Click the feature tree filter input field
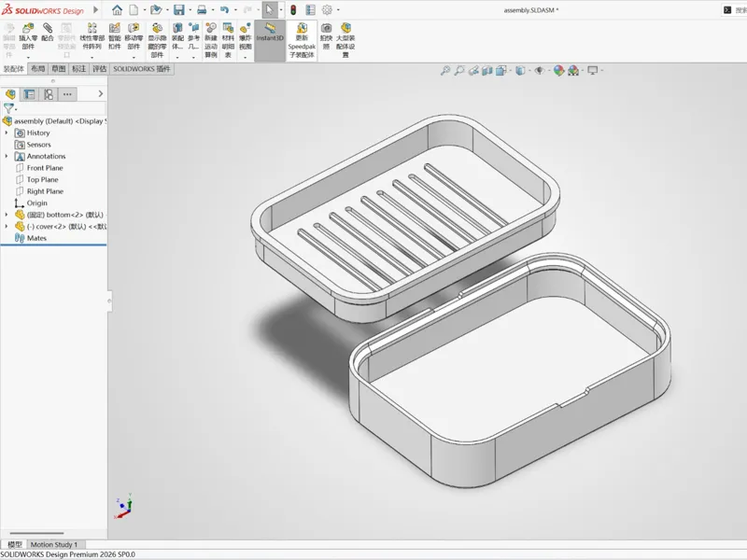 (61, 108)
